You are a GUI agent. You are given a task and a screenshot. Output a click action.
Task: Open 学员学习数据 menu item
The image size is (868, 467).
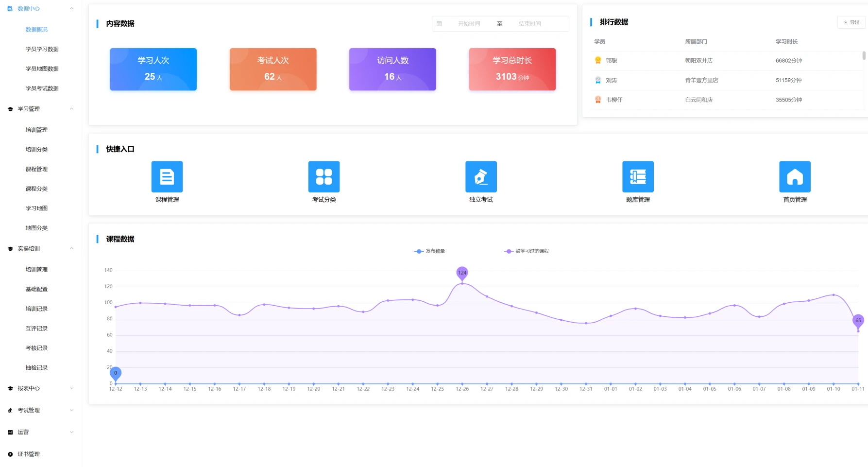42,49
